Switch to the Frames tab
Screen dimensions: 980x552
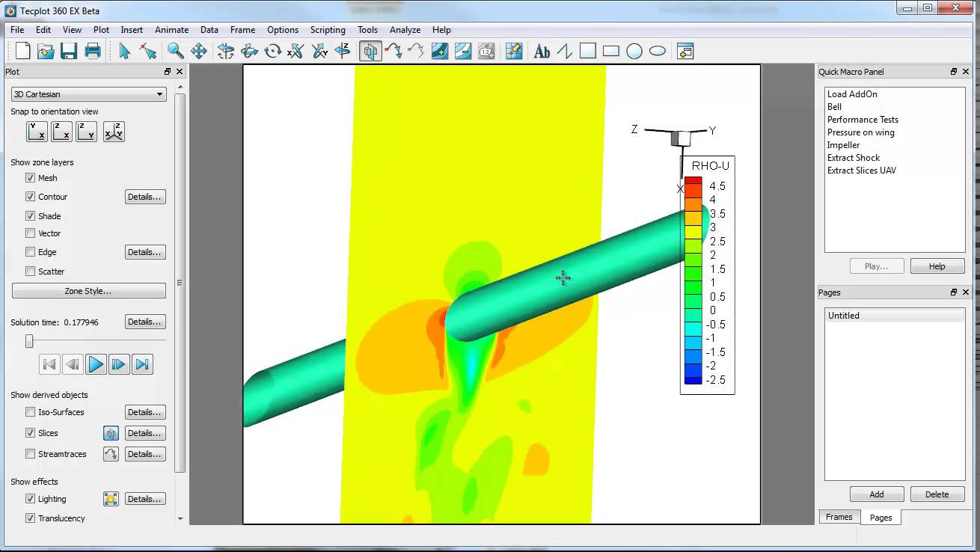tap(839, 517)
